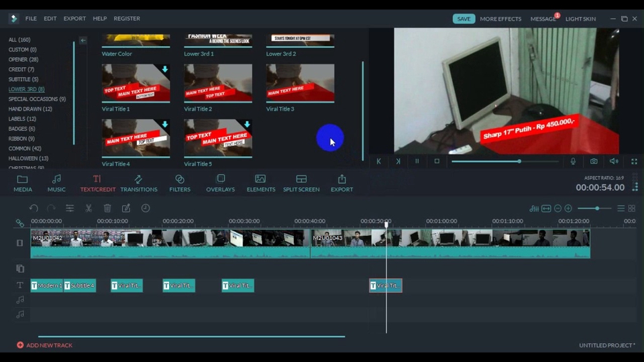This screenshot has width=644, height=362.
Task: Mute the preview volume
Action: point(614,162)
